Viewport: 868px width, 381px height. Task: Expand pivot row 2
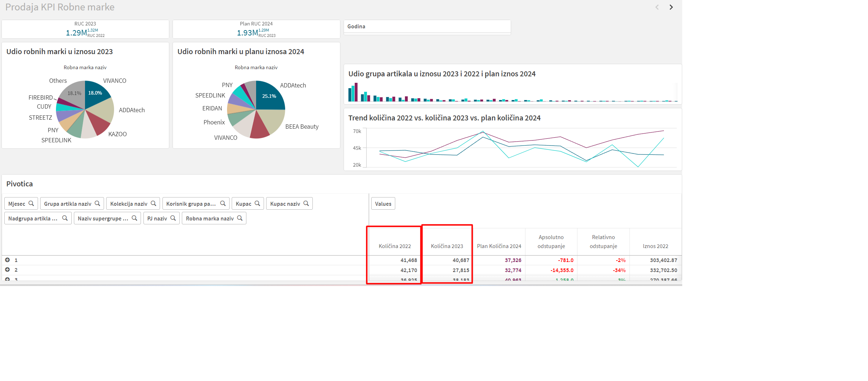coord(7,270)
